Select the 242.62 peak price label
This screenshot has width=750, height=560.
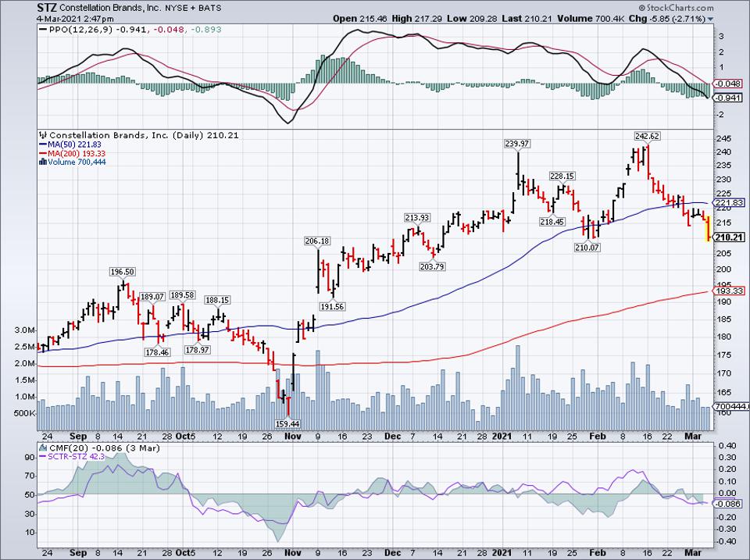646,136
